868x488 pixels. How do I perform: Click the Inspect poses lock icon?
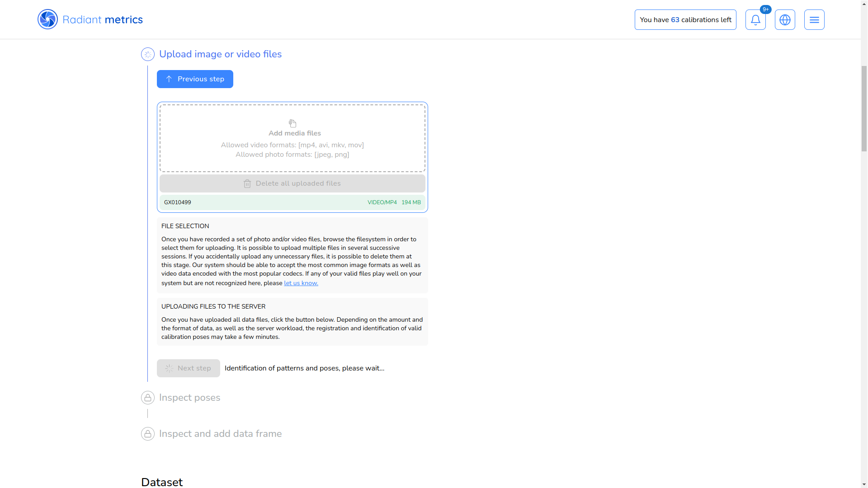148,398
